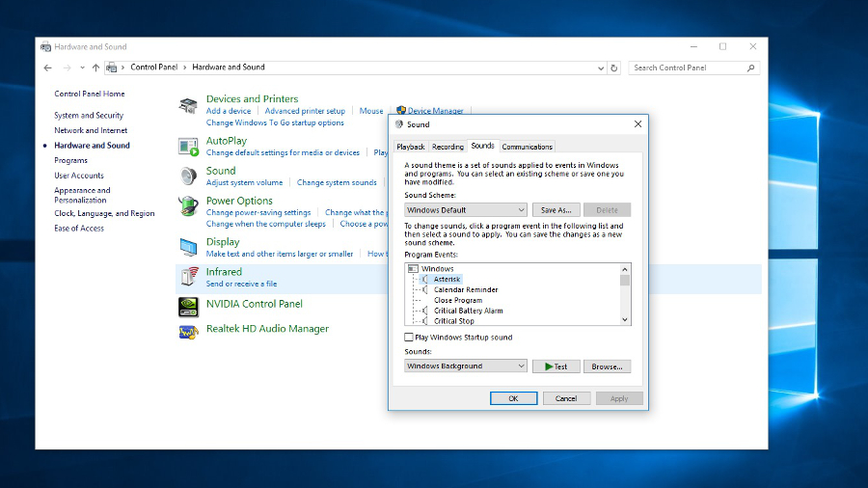Click the NVIDIA Control Panel icon

click(188, 307)
